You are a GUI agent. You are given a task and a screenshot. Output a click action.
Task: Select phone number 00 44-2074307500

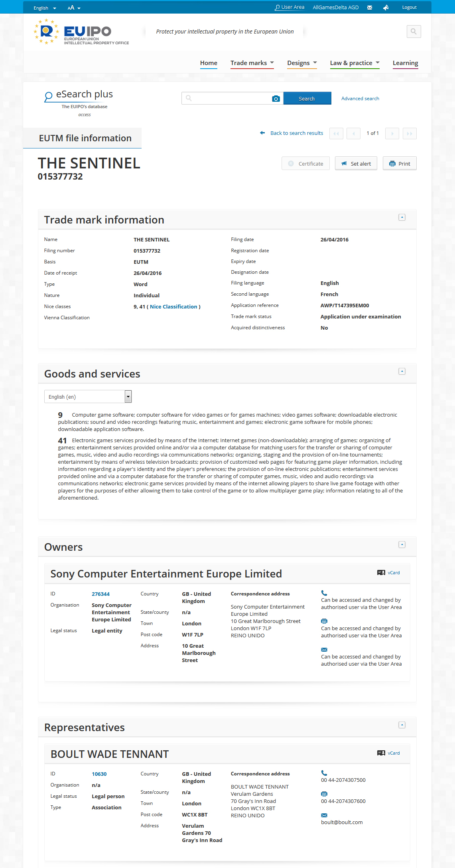[343, 780]
